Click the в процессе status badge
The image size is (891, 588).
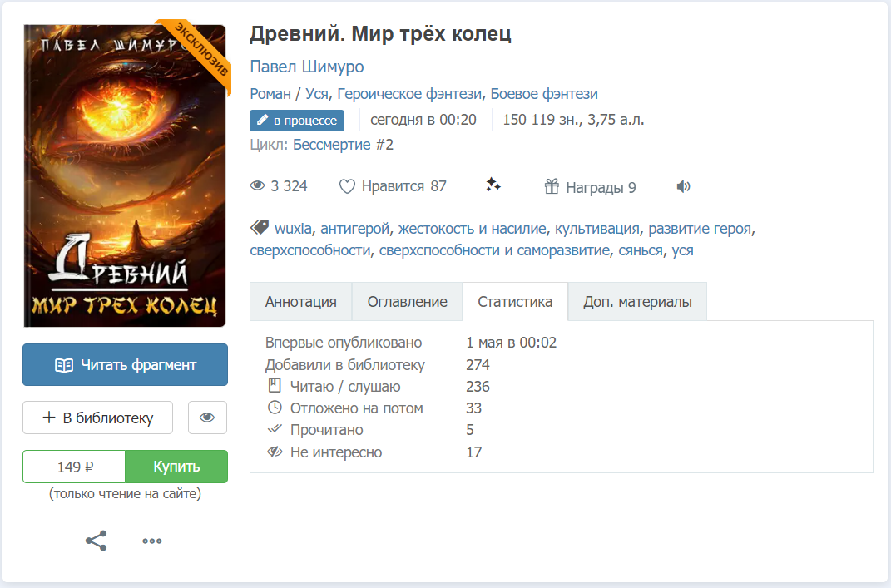point(297,121)
